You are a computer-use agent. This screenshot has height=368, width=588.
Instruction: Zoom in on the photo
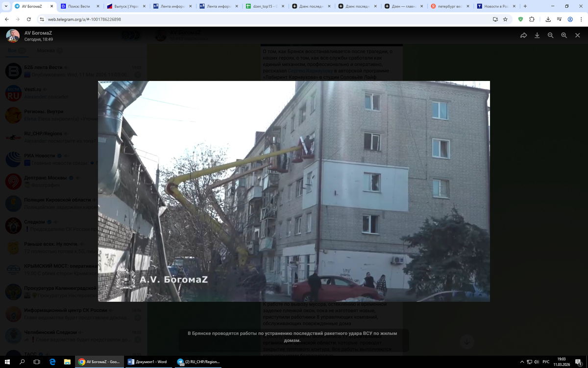tap(564, 35)
